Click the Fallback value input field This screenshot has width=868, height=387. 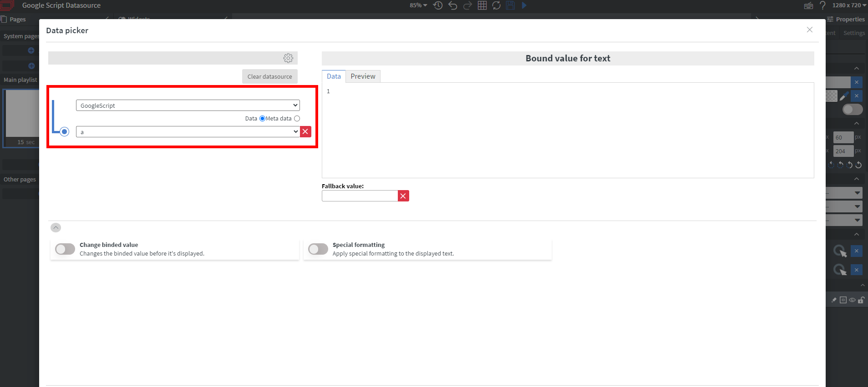(360, 196)
